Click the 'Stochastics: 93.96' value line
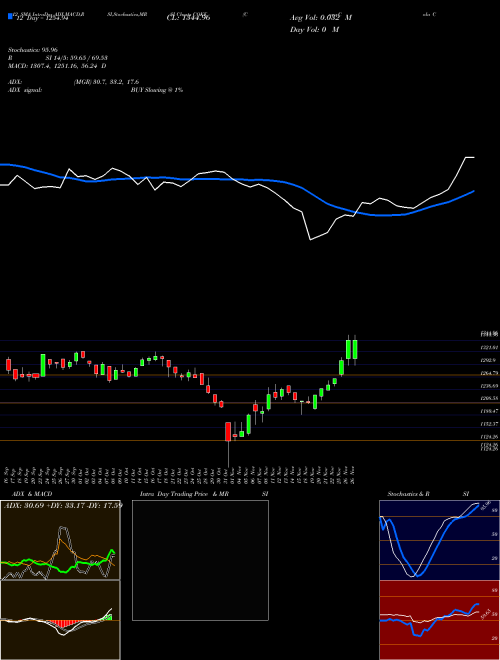This screenshot has width=500, height=660. click(x=32, y=50)
